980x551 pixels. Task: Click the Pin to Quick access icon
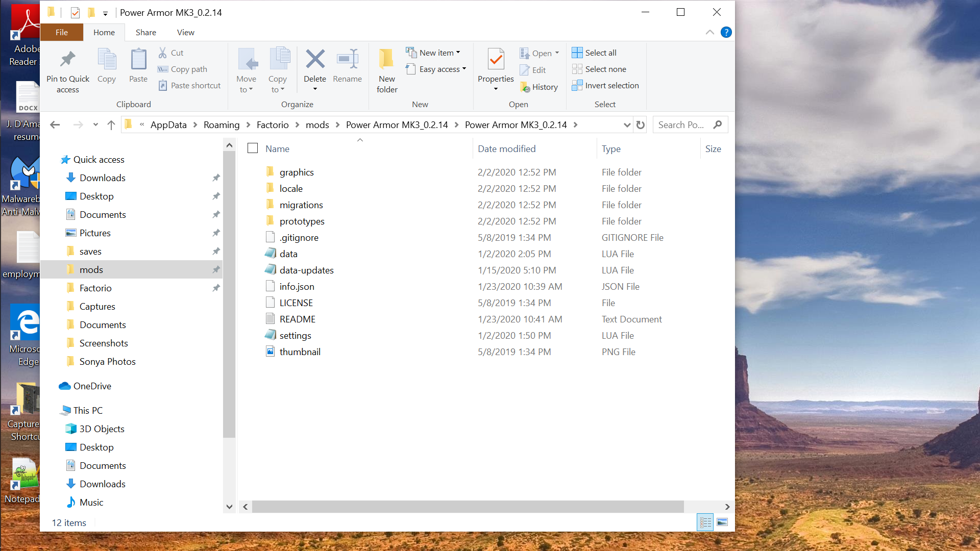coord(67,60)
